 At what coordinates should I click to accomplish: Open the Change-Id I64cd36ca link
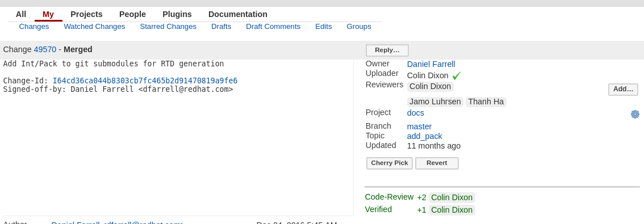145,81
